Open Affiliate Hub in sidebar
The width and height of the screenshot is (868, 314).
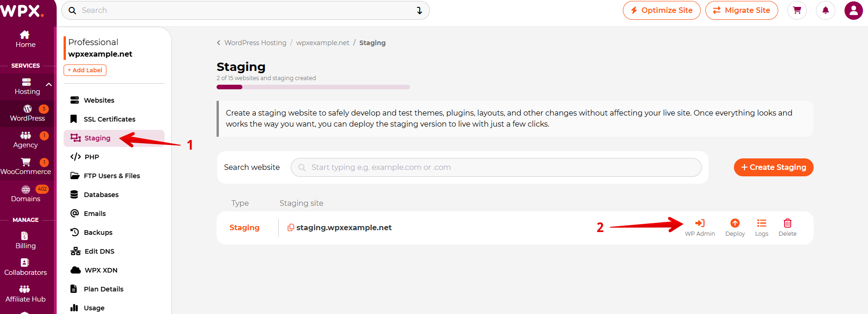[x=25, y=294]
